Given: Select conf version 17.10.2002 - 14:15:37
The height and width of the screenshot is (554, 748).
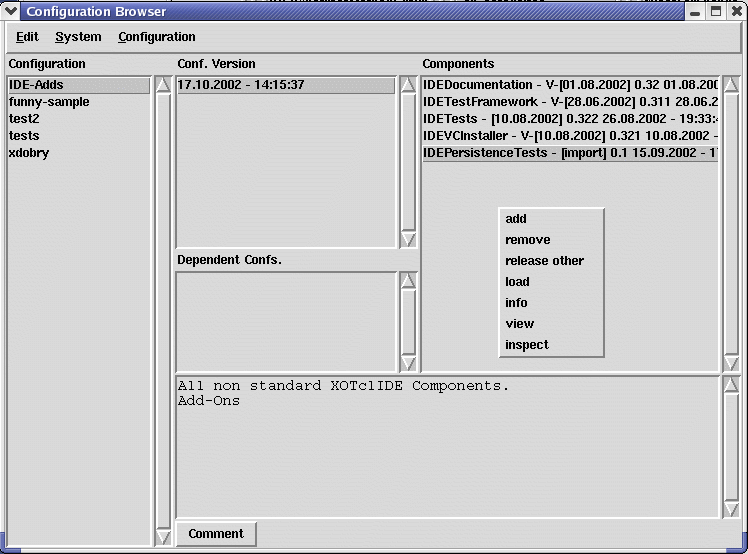Looking at the screenshot, I should pyautogui.click(x=241, y=85).
